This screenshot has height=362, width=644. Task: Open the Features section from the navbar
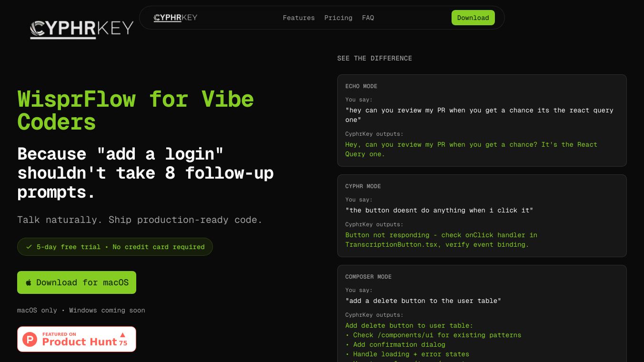point(299,18)
